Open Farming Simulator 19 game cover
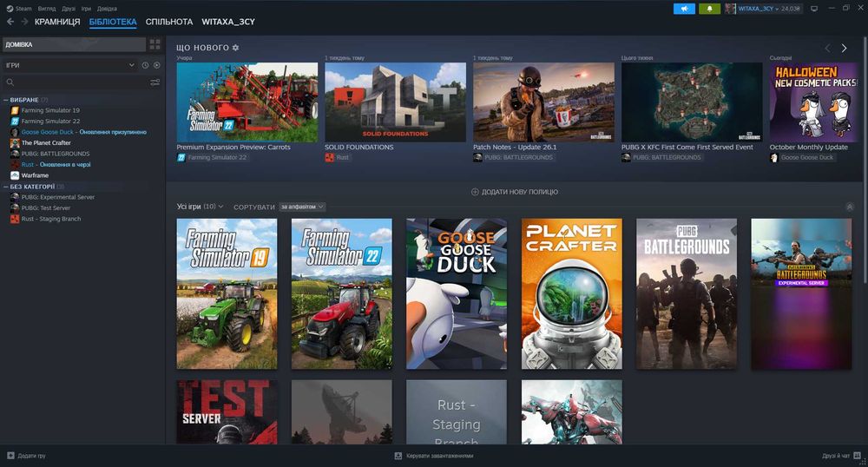The width and height of the screenshot is (868, 467). (227, 293)
